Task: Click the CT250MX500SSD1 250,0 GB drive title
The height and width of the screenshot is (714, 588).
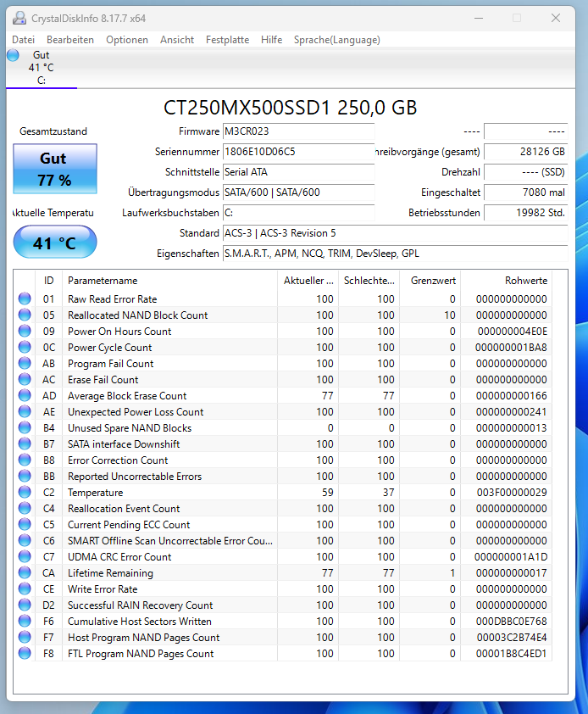Action: point(290,108)
